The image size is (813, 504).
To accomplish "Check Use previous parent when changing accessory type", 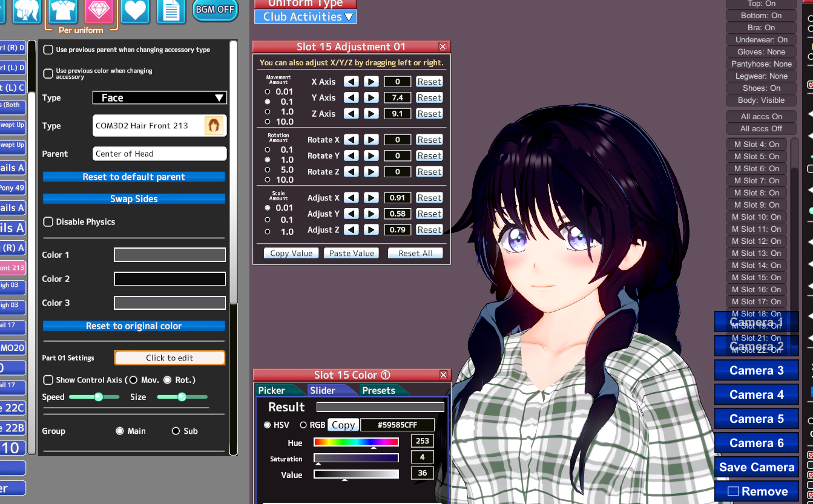I will click(x=48, y=50).
